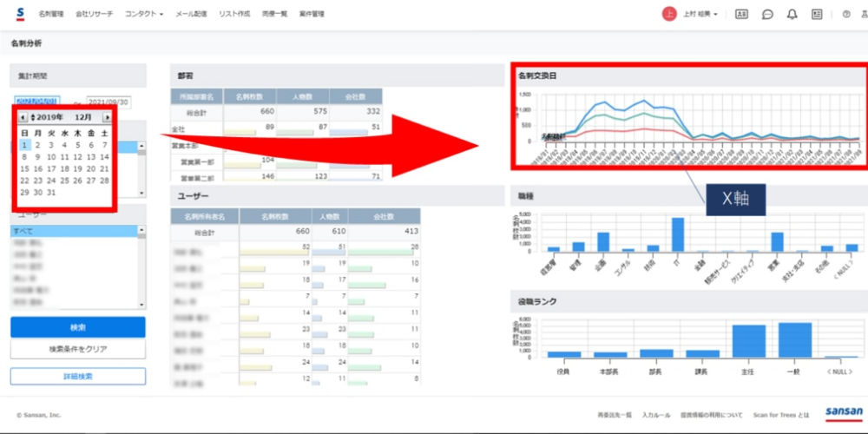Open the notification bell icon

click(x=792, y=14)
